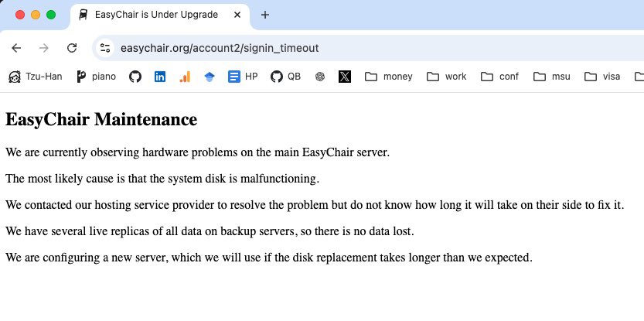Open the piano bookmark
Image resolution: width=644 pixels, height=321 pixels.
(x=97, y=77)
